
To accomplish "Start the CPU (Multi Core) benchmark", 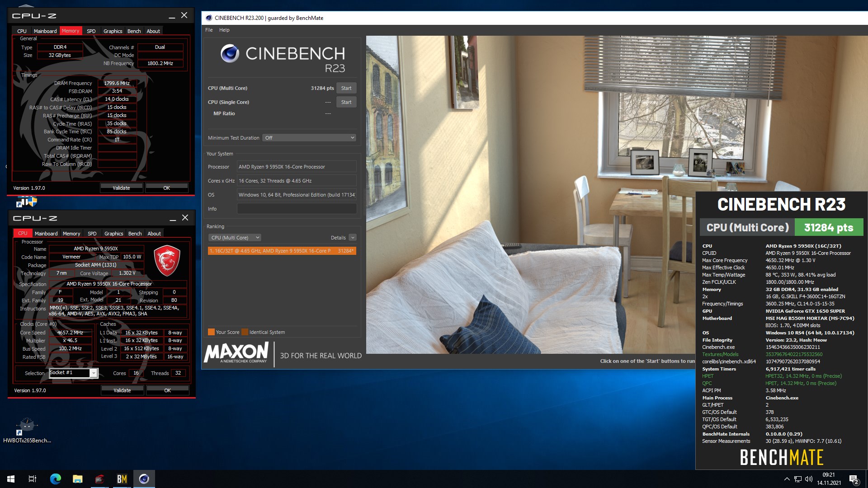I will pos(346,88).
